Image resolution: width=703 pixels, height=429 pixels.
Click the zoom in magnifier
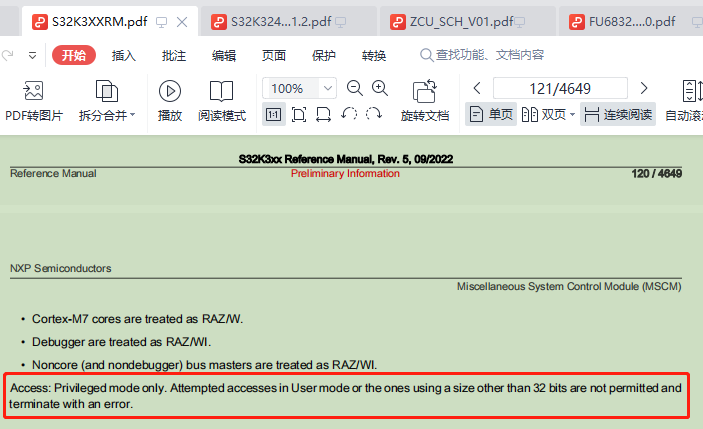pos(380,88)
